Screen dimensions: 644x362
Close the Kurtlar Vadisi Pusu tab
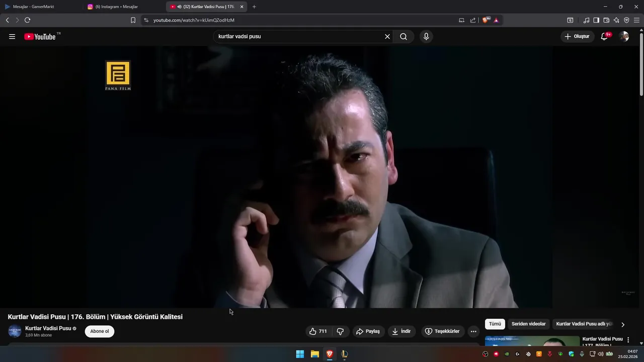coord(242,7)
